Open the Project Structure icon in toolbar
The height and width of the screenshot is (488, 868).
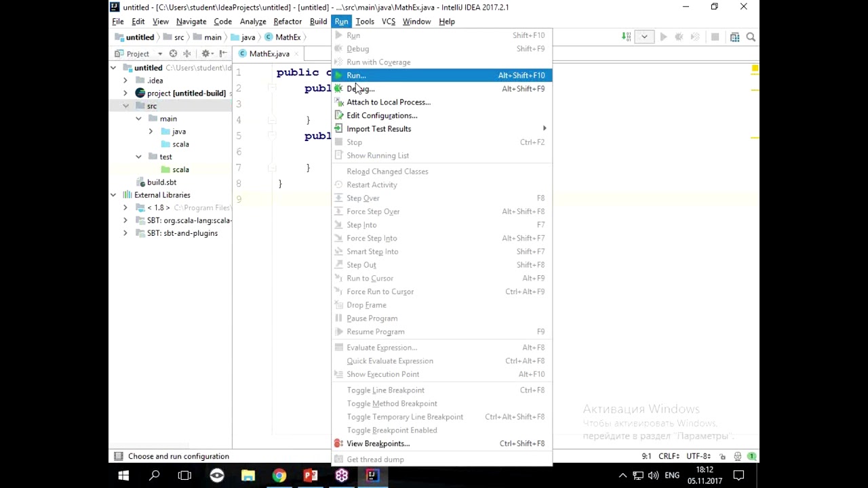click(x=734, y=37)
